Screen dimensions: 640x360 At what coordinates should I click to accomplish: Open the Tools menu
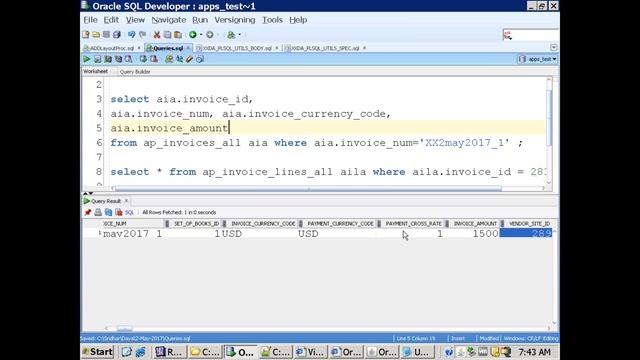coord(272,20)
